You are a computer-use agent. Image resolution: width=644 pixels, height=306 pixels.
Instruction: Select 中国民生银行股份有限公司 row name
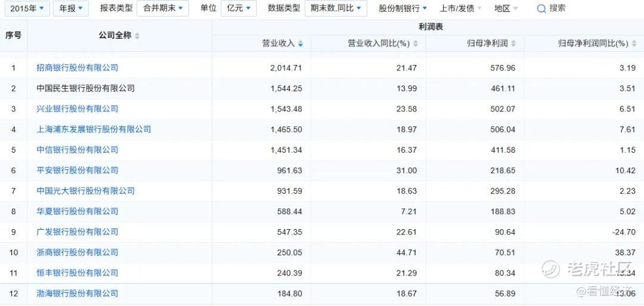point(85,88)
